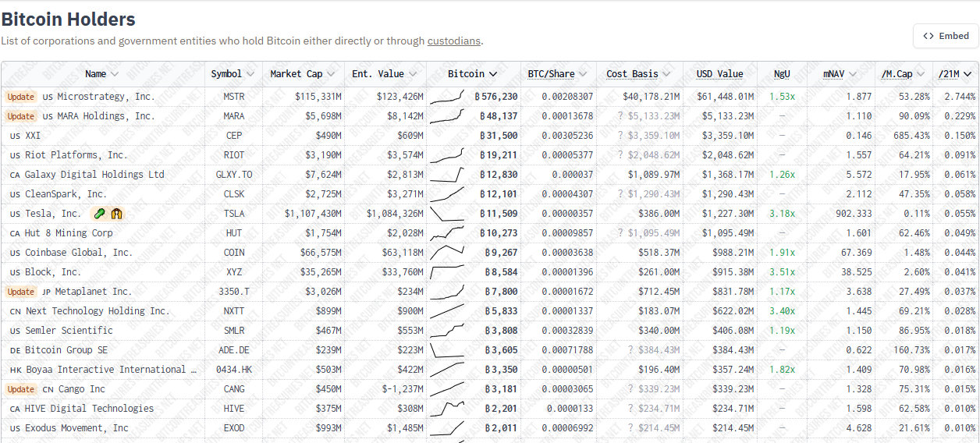Click the 902.333 mNAV value
The width and height of the screenshot is (980, 443).
854,214
